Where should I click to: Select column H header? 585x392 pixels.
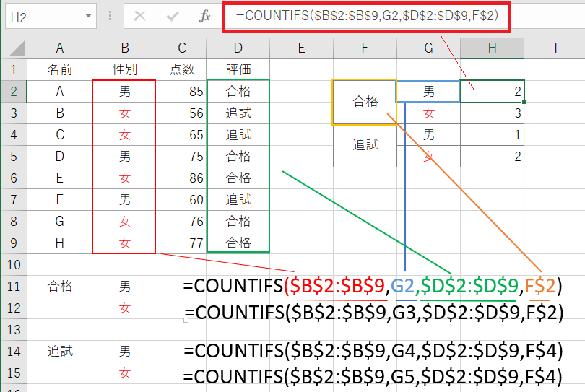tap(492, 48)
